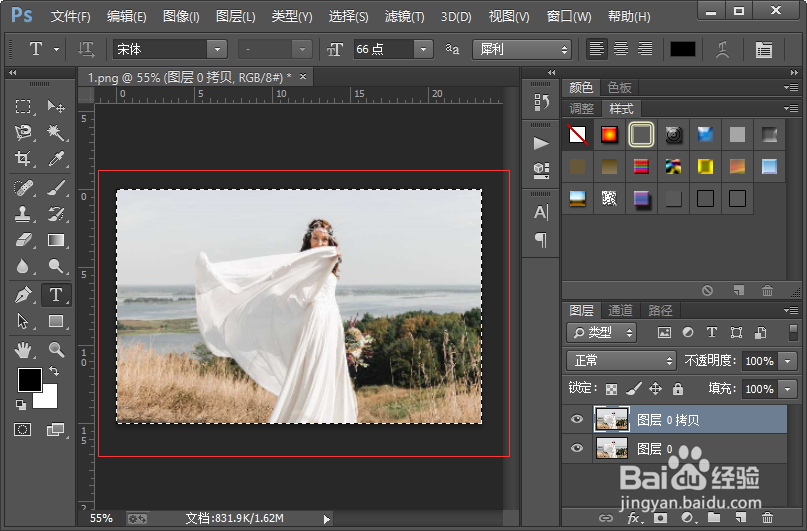The image size is (807, 531).
Task: Click the text color swatch in options bar
Action: click(x=683, y=49)
